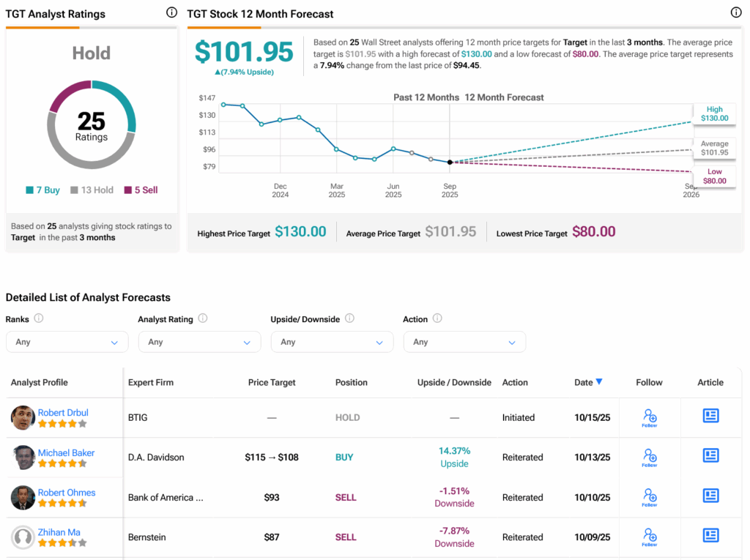The width and height of the screenshot is (750, 560).
Task: Open article for Zhihan Ma rating
Action: [710, 536]
